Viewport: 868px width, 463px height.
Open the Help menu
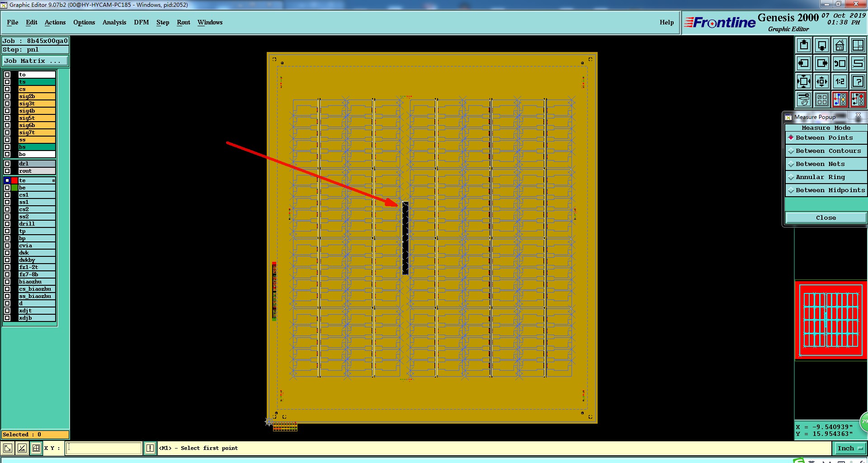tap(666, 22)
